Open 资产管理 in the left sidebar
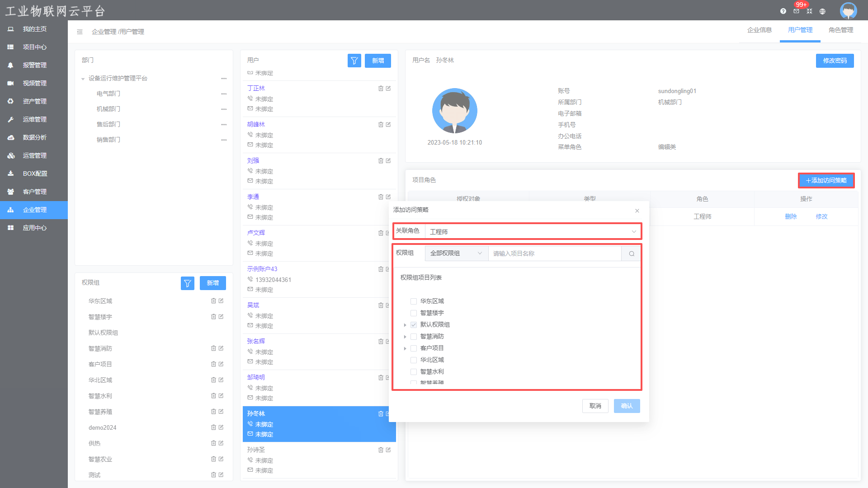The height and width of the screenshot is (488, 868). [x=34, y=101]
